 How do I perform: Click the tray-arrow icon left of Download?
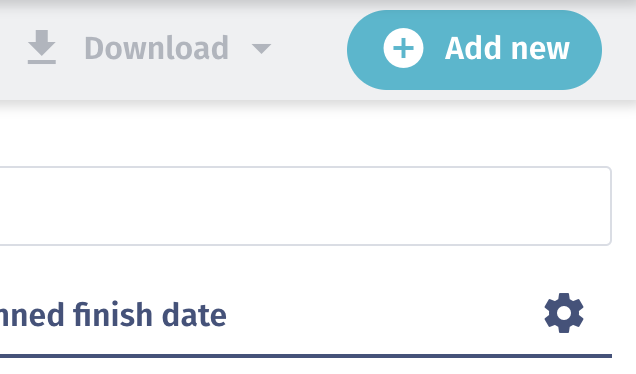[42, 47]
